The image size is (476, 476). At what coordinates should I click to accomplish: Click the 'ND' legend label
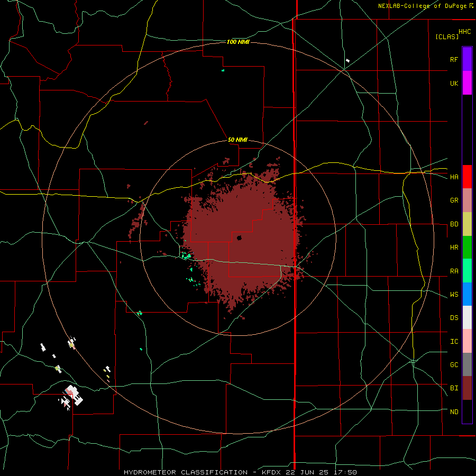click(454, 412)
